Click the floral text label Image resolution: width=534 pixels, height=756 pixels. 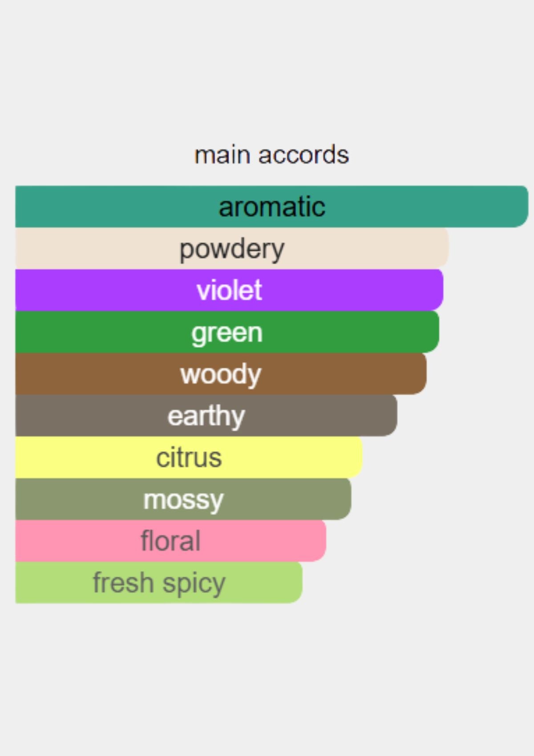171,541
